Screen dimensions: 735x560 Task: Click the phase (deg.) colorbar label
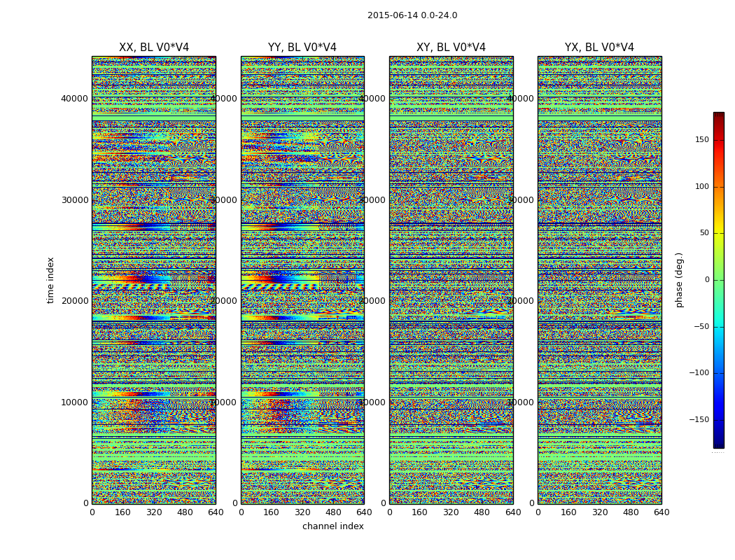[679, 280]
